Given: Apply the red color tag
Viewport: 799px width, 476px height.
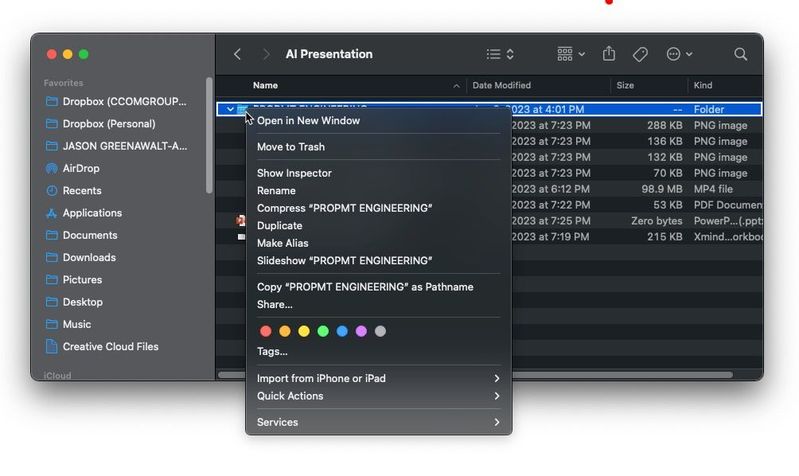Looking at the screenshot, I should 266,331.
